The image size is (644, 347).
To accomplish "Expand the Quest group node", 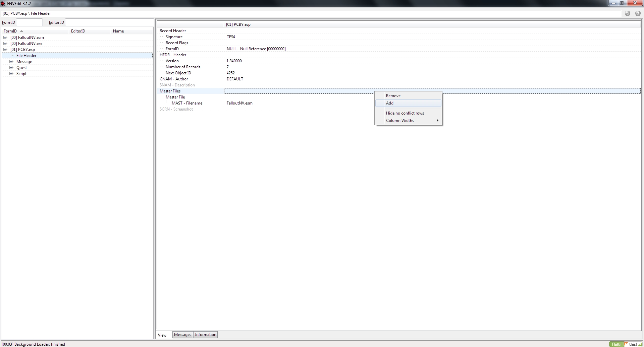I will [x=11, y=68].
